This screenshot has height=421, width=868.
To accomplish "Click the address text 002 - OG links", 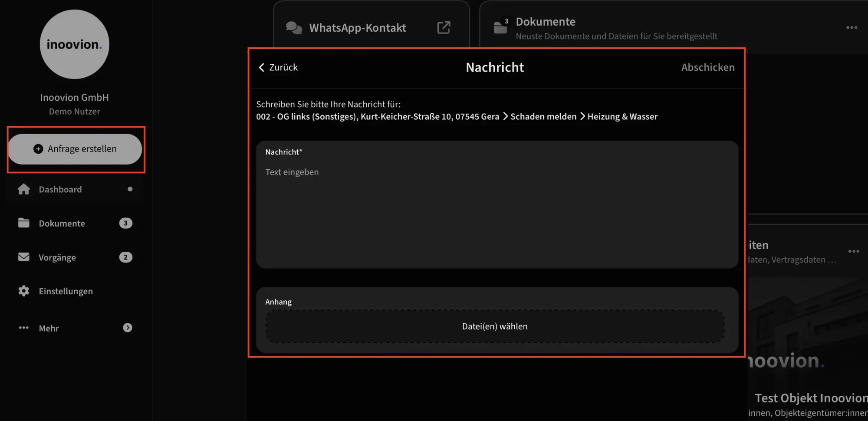I will (378, 116).
